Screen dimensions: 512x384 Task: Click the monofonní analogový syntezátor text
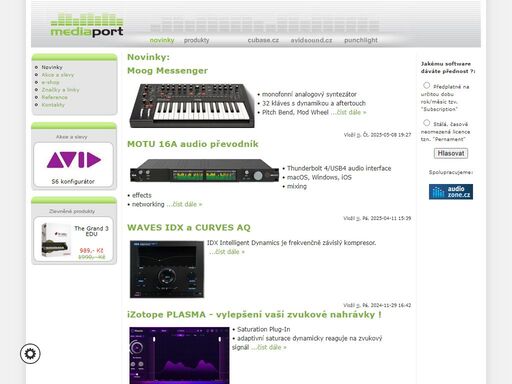click(309, 94)
